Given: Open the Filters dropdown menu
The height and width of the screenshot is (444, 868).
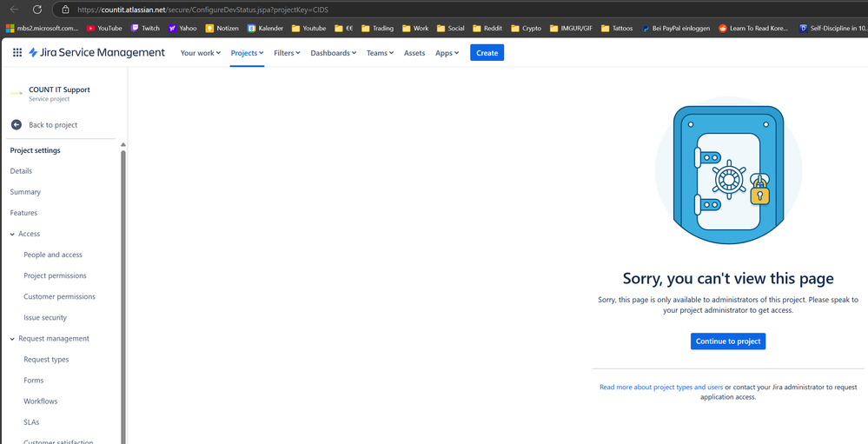Looking at the screenshot, I should click(287, 53).
